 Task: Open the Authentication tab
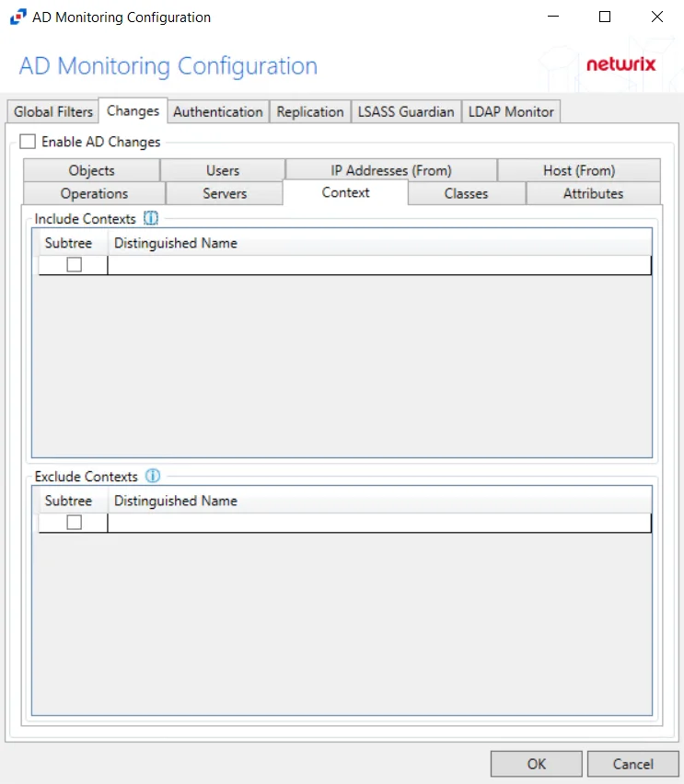(x=218, y=111)
